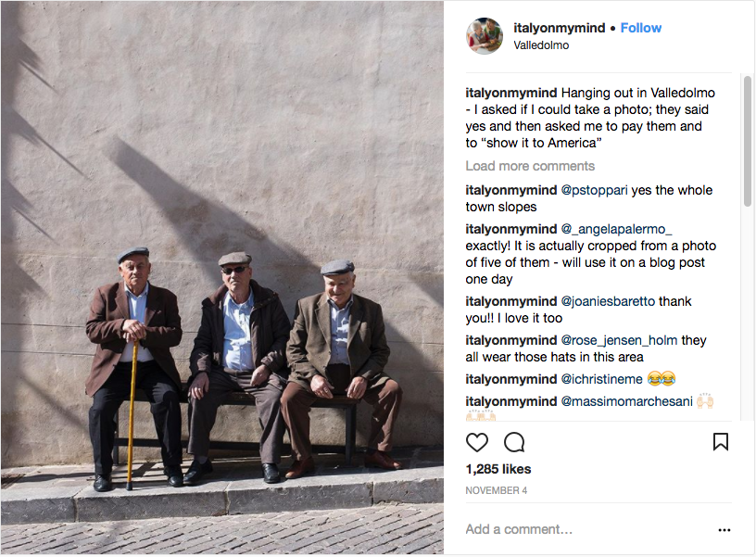Open the @joaniesbaretto mention
The height and width of the screenshot is (557, 756).
point(608,301)
